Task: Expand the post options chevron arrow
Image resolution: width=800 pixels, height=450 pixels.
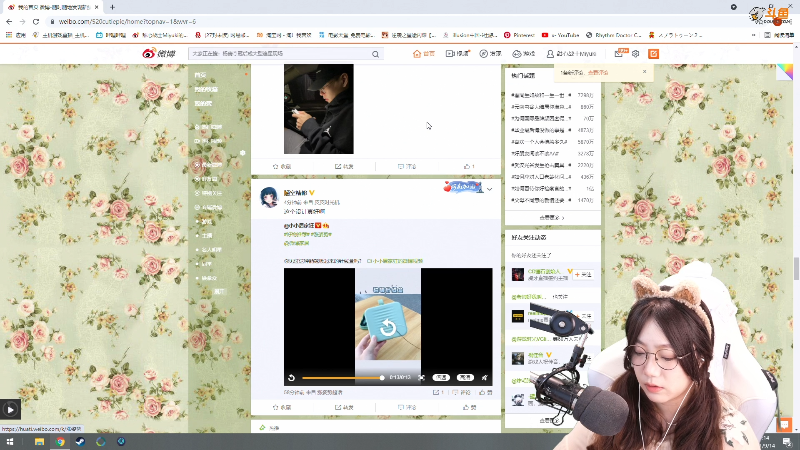Action: click(x=489, y=189)
